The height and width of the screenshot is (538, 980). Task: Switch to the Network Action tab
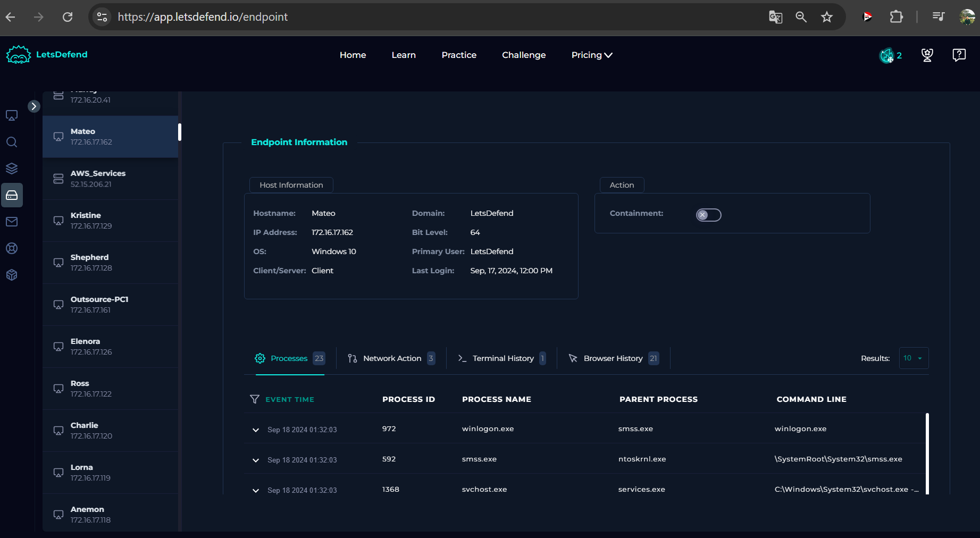391,358
